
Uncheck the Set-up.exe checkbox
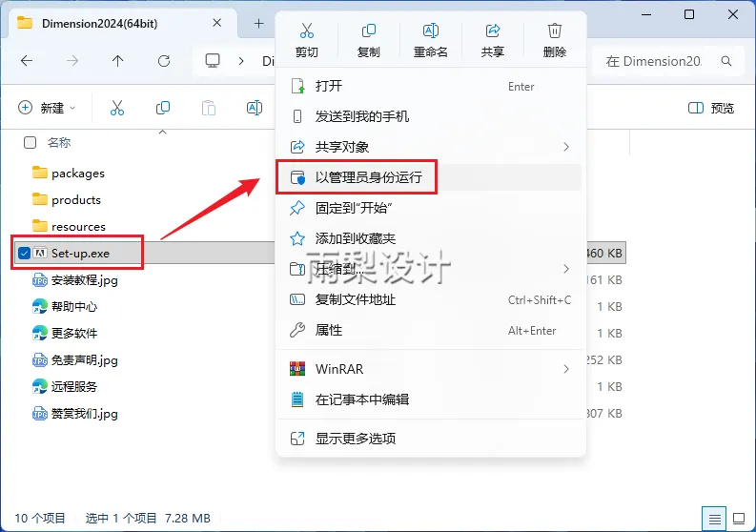24,253
